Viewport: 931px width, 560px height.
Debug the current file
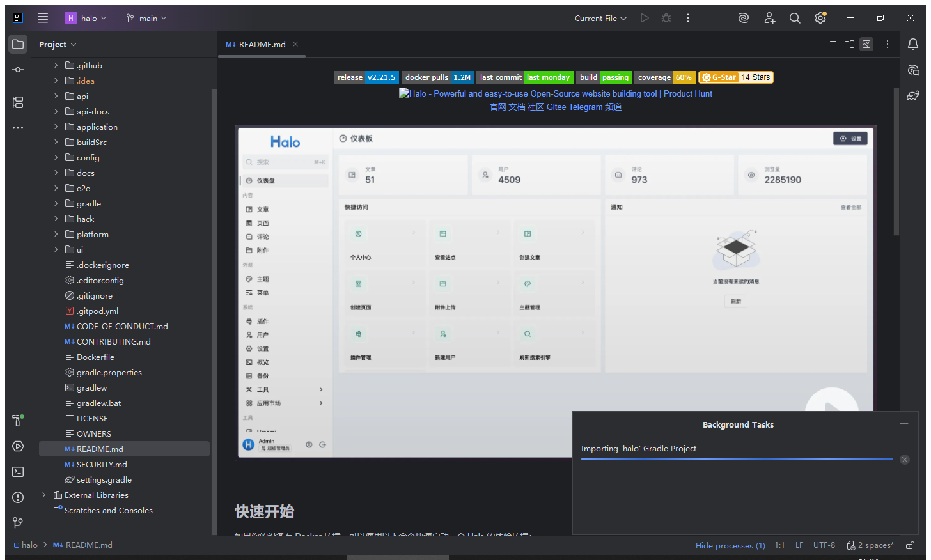point(666,18)
